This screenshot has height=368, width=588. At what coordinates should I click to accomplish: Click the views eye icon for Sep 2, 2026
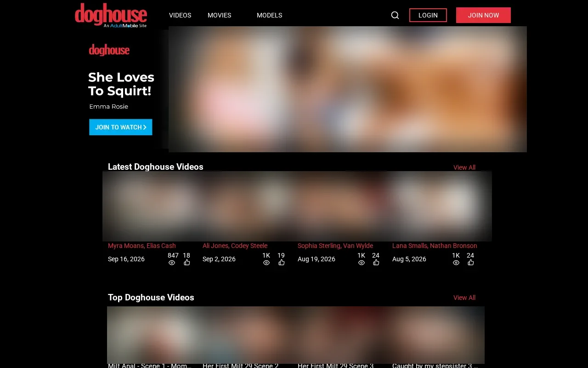point(266,263)
